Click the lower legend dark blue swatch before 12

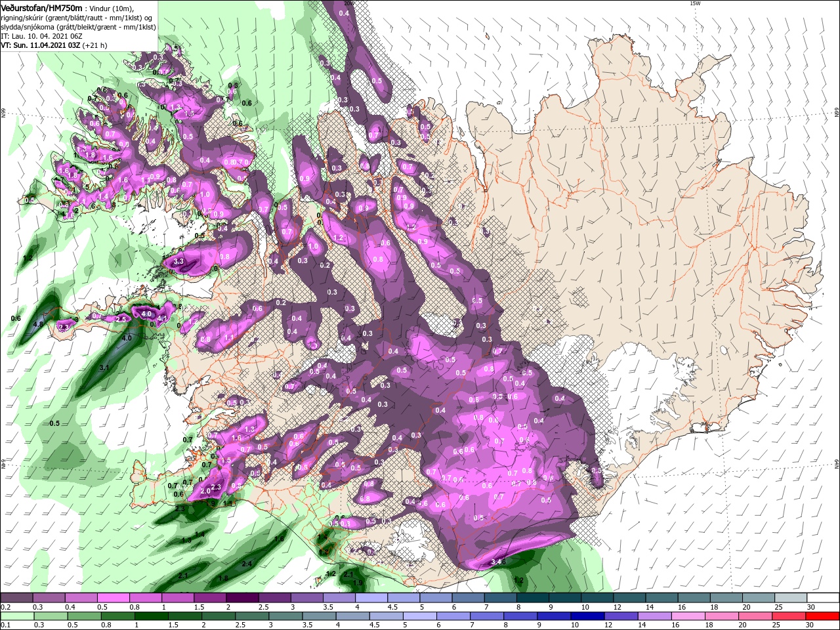587,616
